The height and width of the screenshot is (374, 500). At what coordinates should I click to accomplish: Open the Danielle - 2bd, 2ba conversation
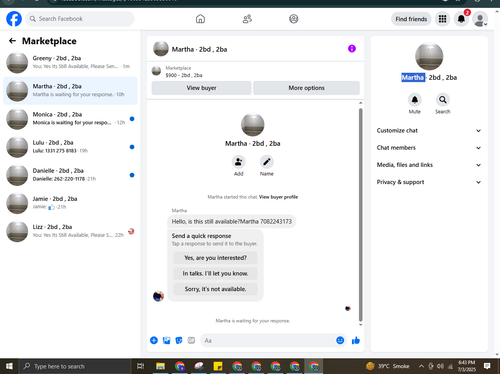[x=70, y=175]
